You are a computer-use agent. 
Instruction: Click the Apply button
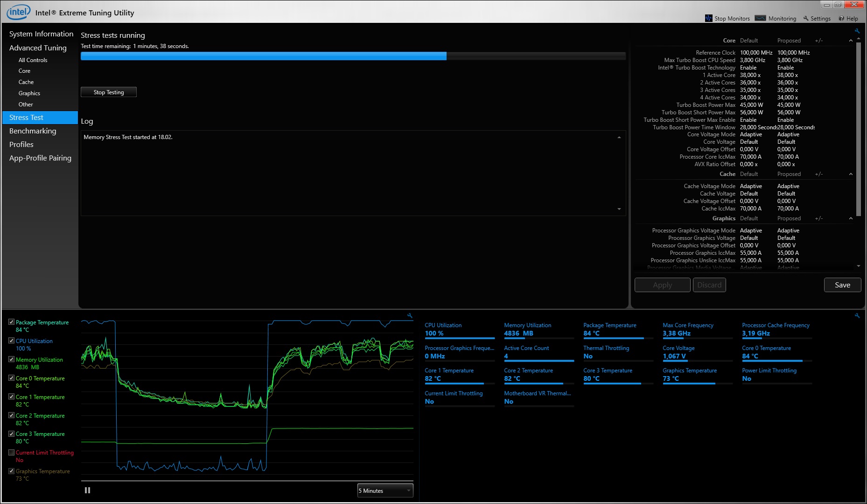point(662,285)
